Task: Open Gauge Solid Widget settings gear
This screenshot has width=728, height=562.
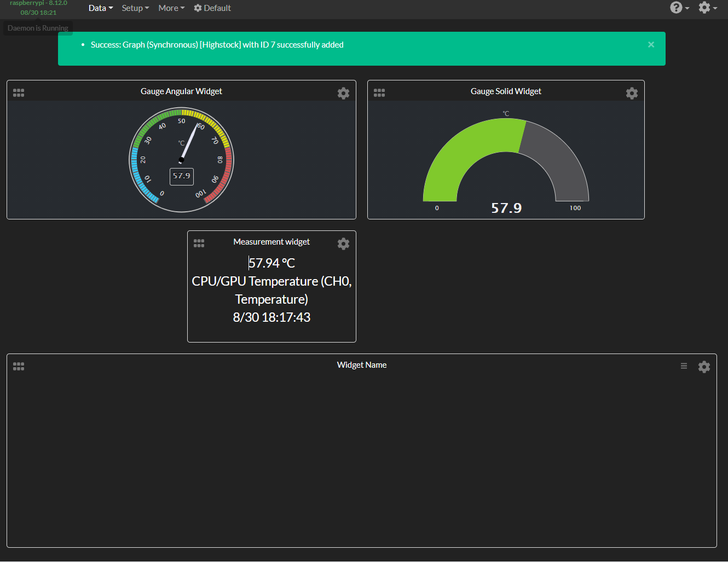Action: [x=632, y=93]
